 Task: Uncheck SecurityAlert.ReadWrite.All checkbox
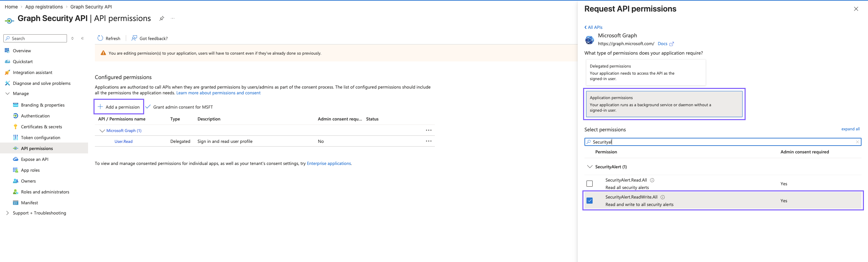point(590,201)
